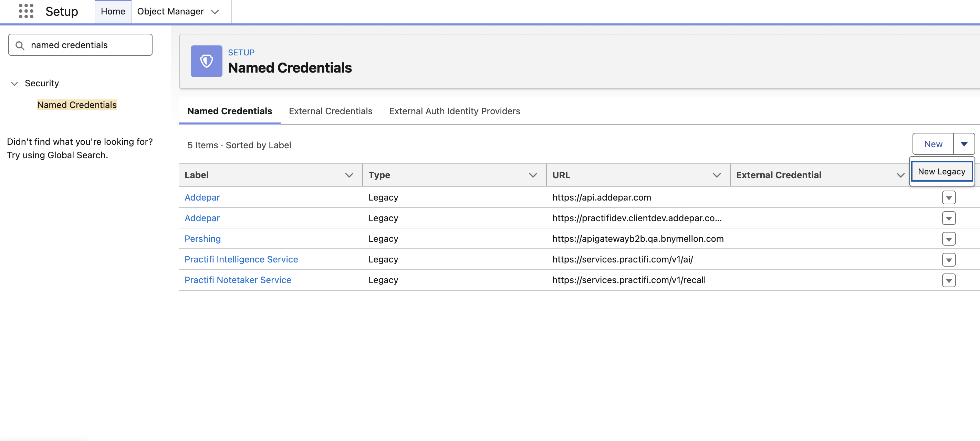Switch to the Named Credentials tab
This screenshot has height=441, width=980.
[229, 111]
